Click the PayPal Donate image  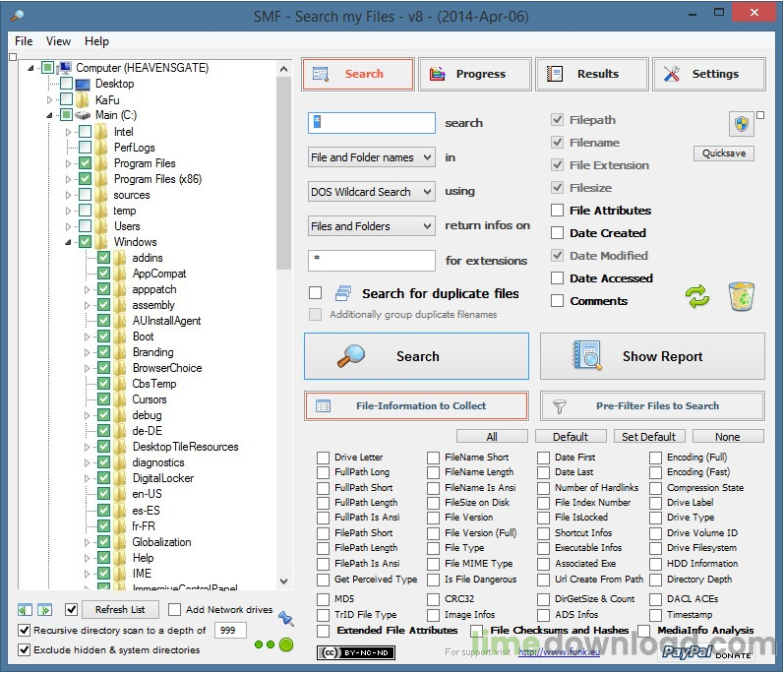pos(701,651)
